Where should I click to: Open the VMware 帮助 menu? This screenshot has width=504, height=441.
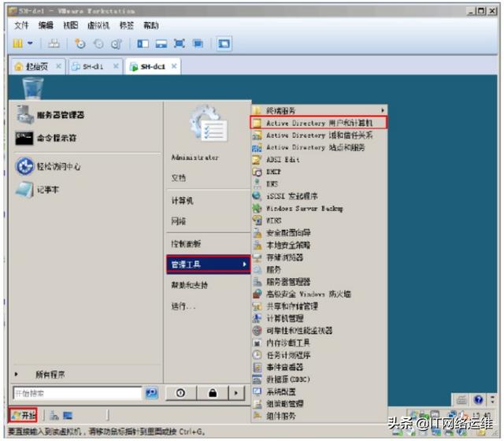[151, 25]
